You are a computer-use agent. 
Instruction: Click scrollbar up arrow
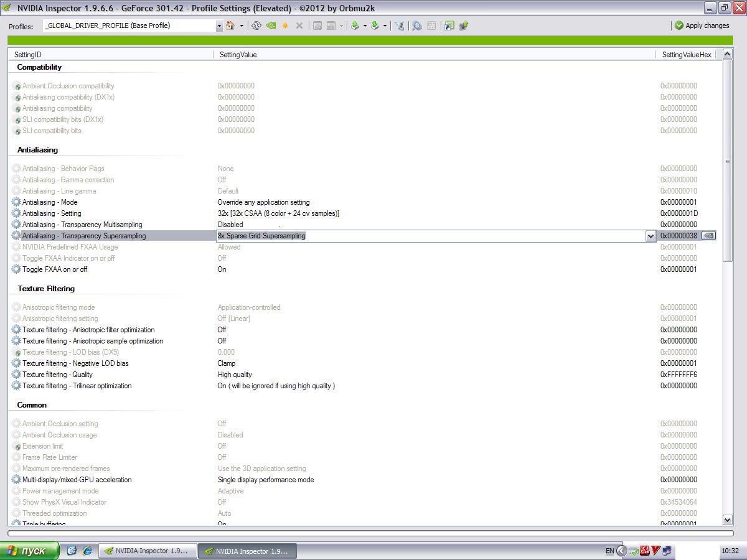click(x=728, y=55)
